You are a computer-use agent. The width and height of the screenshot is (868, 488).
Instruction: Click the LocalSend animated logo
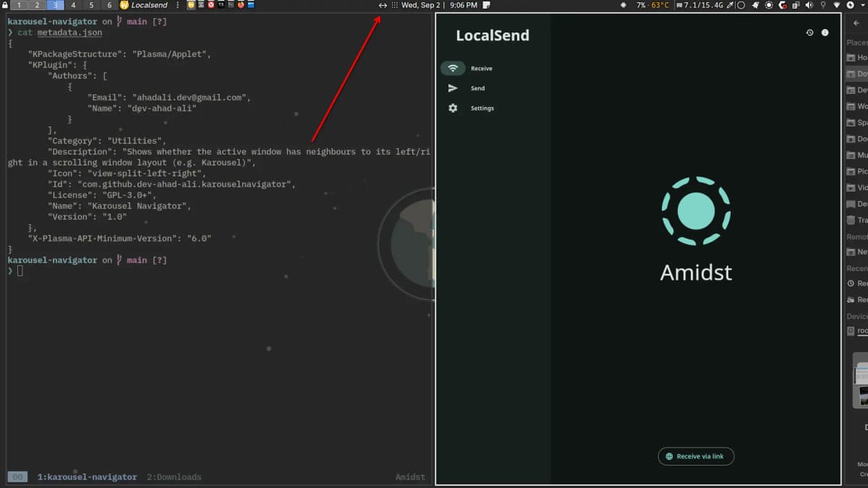click(696, 210)
